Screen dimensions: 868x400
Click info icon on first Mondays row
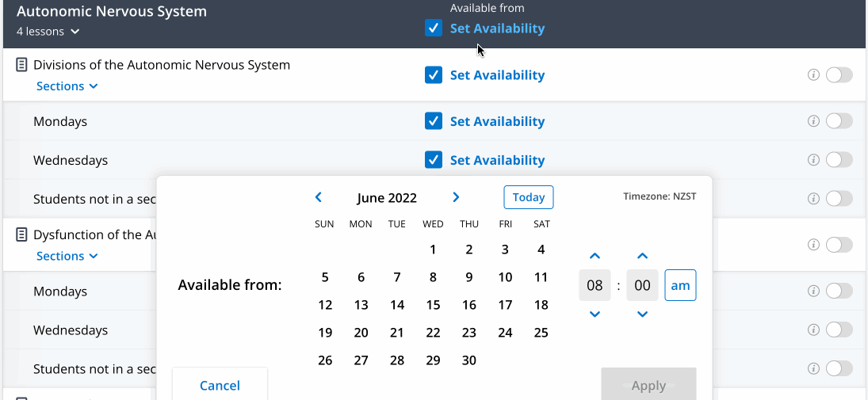[x=813, y=120]
